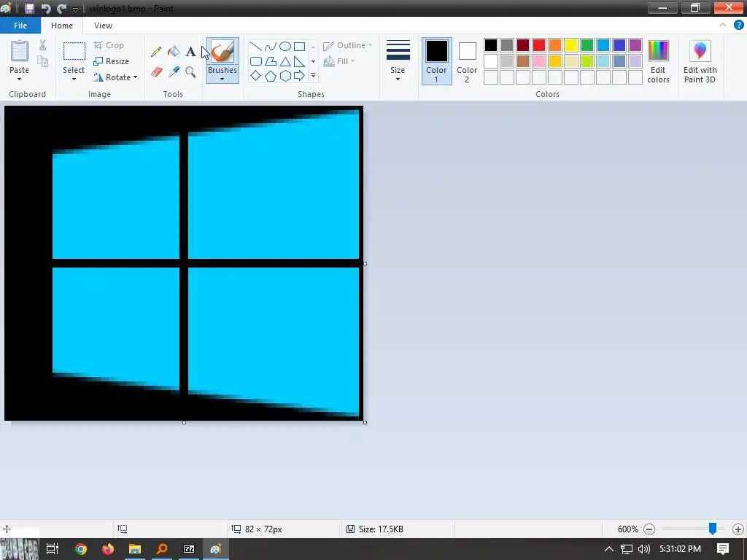Screen dimensions: 747x560
Task: Choose the Right triangle shape
Action: [299, 61]
